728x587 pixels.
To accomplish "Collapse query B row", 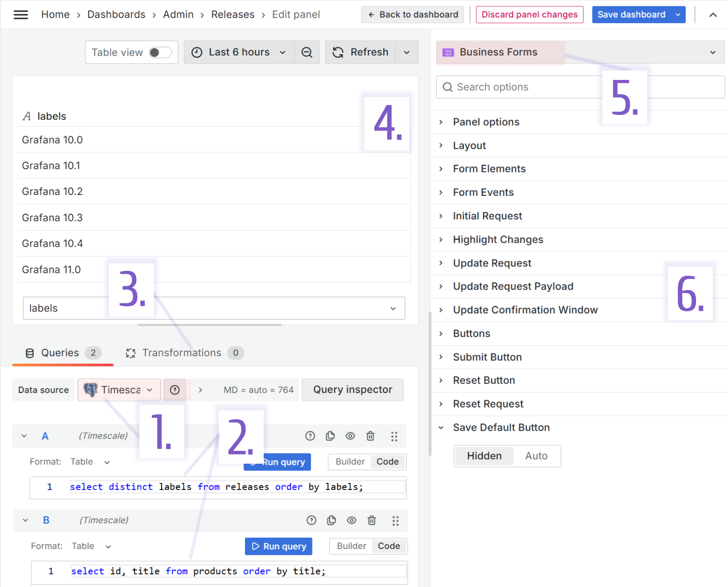I will tap(25, 520).
